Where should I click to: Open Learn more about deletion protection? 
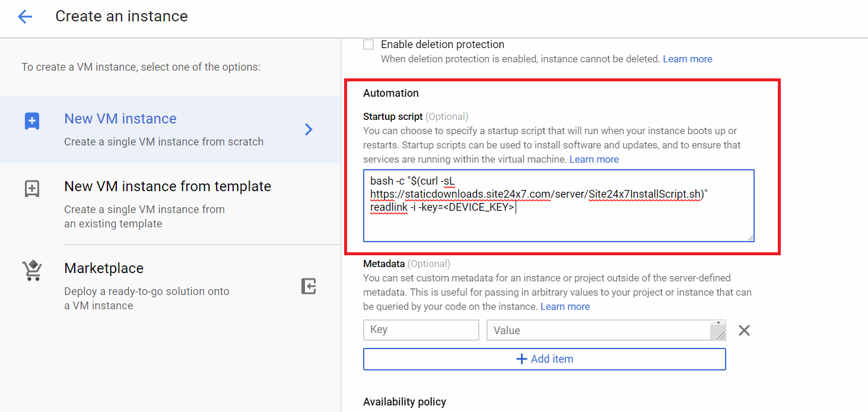pyautogui.click(x=687, y=59)
